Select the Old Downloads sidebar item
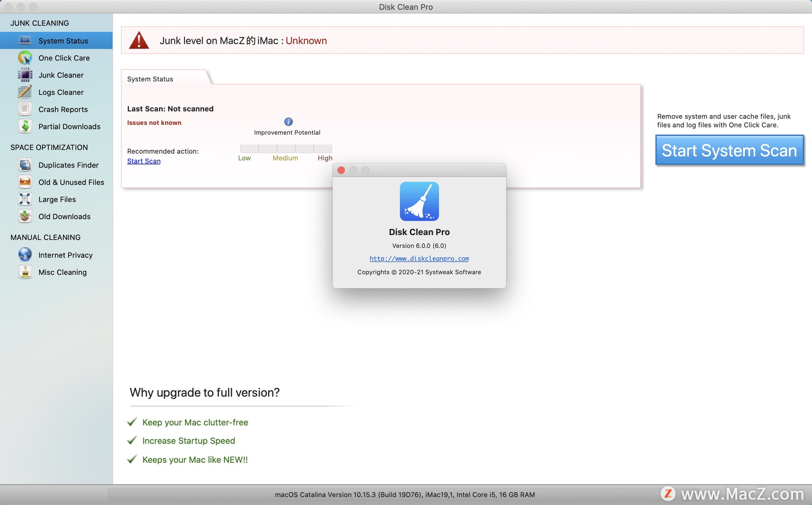 64,216
